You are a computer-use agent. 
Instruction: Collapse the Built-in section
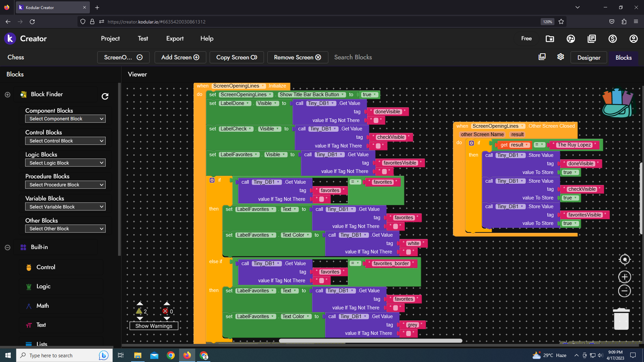click(7, 247)
